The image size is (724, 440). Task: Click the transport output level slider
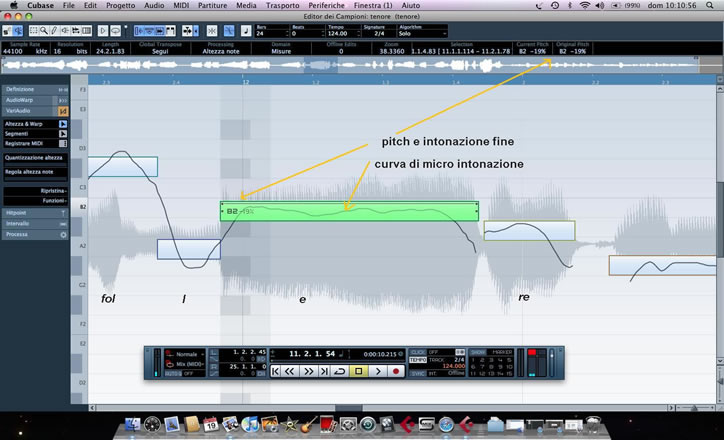pyautogui.click(x=551, y=362)
